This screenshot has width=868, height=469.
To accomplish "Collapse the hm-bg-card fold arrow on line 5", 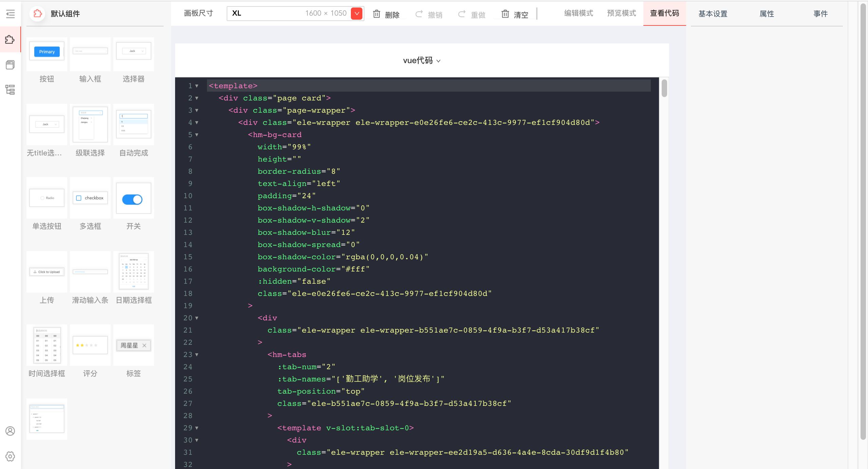I will click(197, 135).
